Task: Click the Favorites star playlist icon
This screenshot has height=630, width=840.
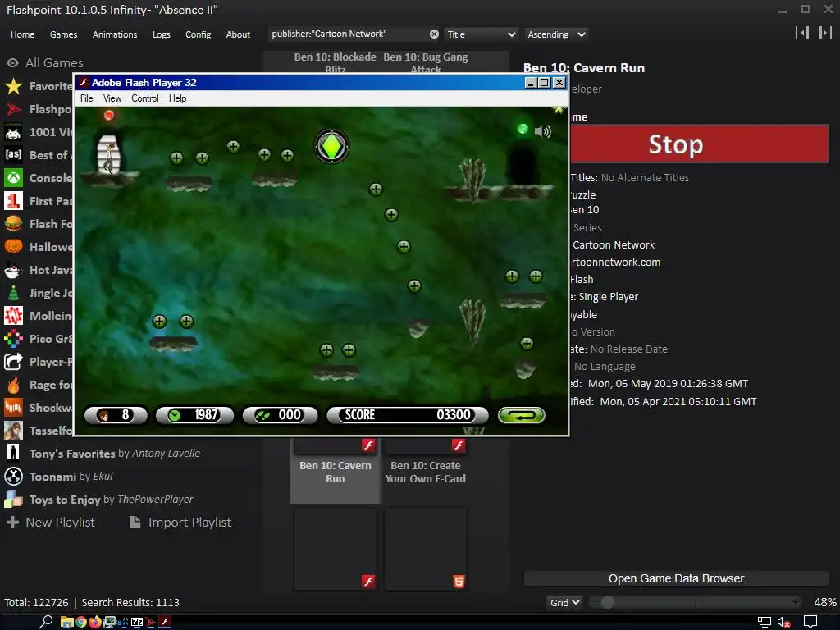Action: pos(13,86)
